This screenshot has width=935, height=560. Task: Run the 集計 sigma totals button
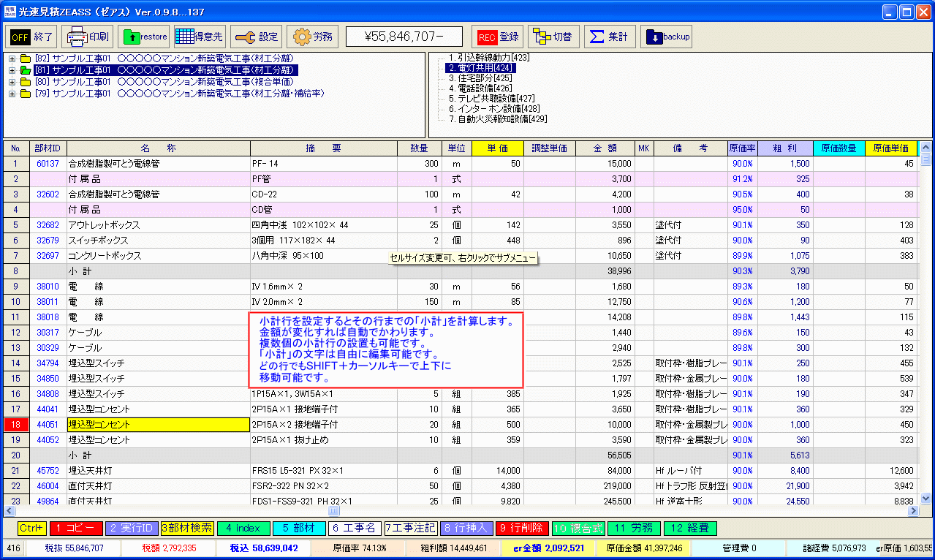[610, 37]
